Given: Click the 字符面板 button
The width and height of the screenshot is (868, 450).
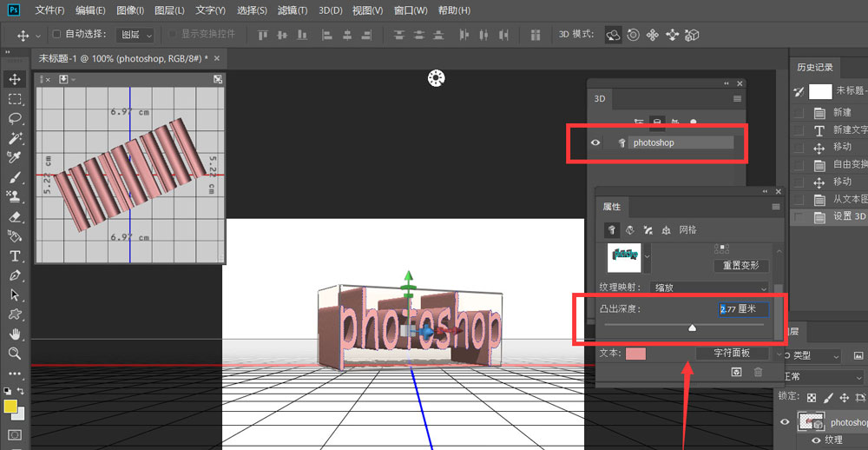Looking at the screenshot, I should (x=733, y=354).
